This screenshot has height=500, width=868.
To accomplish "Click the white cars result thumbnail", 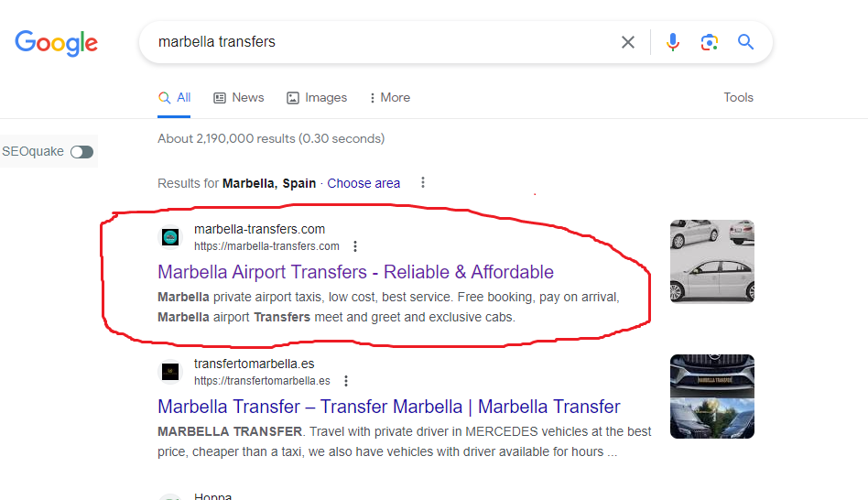I will click(711, 261).
